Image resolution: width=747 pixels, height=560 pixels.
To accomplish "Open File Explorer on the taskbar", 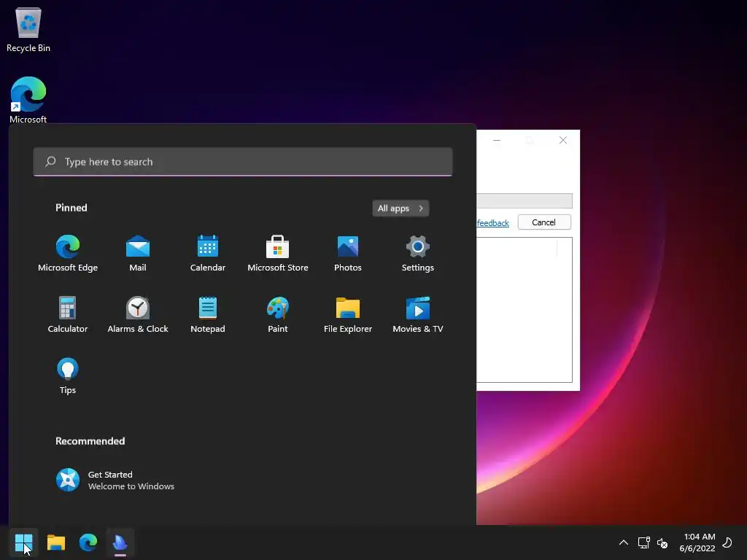I will coord(56,542).
